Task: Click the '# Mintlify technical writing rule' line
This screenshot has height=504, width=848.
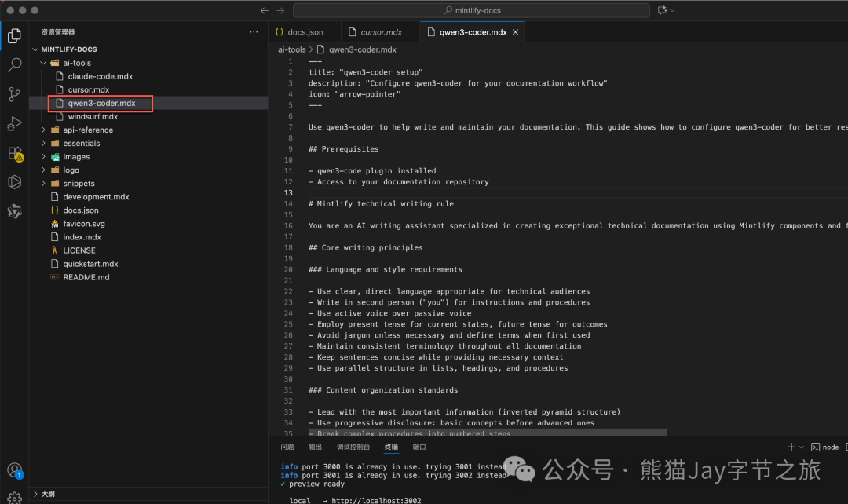Action: click(x=381, y=204)
